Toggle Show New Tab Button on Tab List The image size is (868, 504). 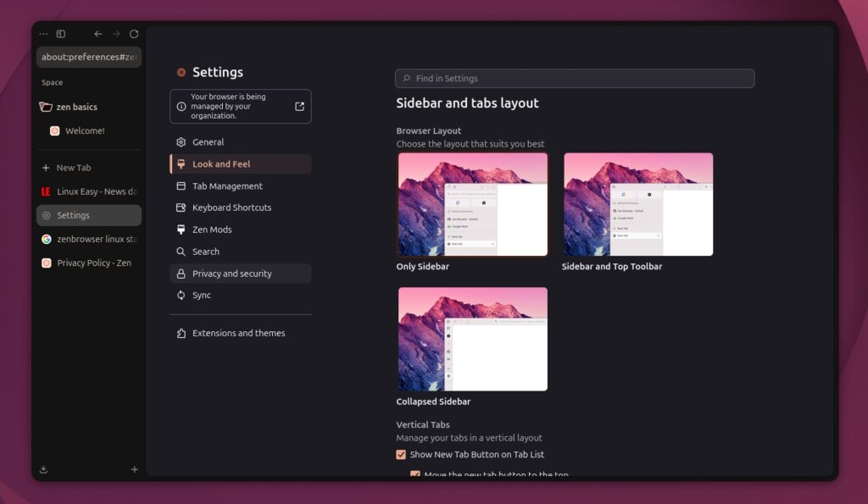(401, 455)
